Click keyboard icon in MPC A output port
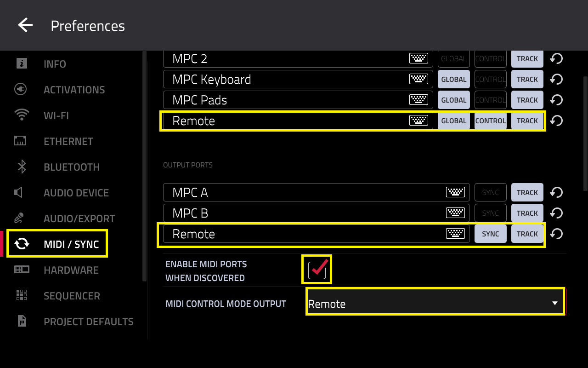 (455, 192)
